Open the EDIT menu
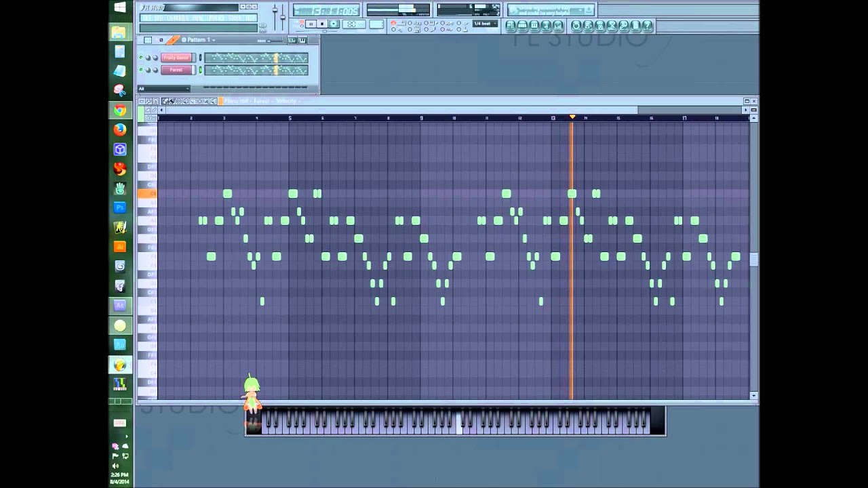The width and height of the screenshot is (868, 488). (159, 18)
